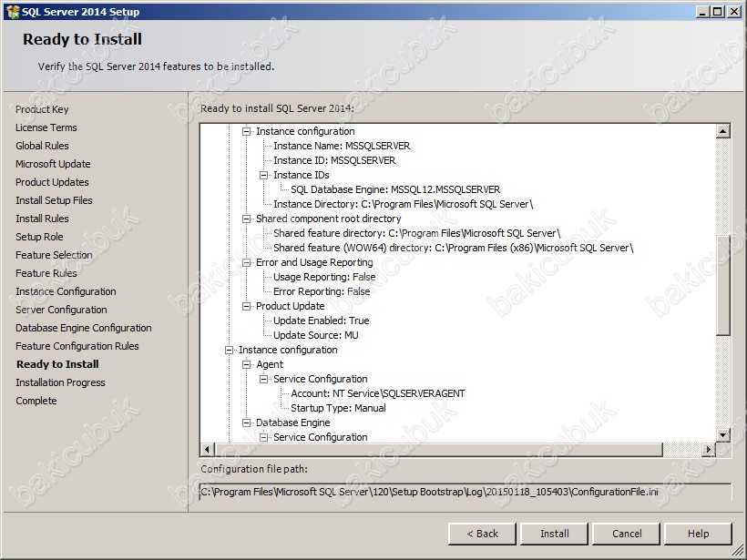This screenshot has width=747, height=560.
Task: Select Install Rules step in sidebar
Action: 42,219
